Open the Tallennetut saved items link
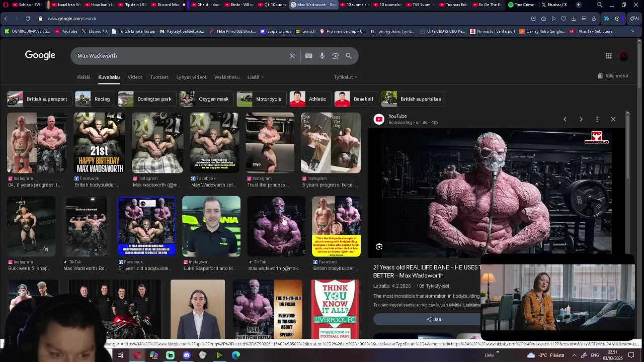 [613, 76]
